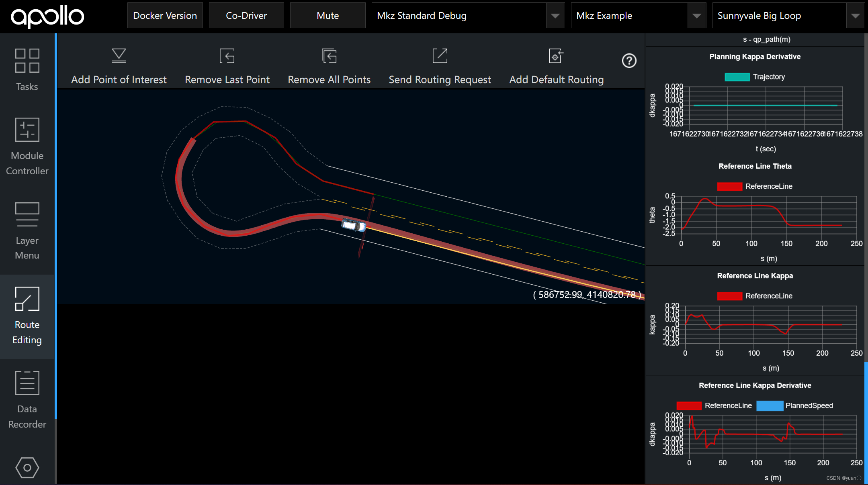Click the Docker Version button

click(165, 15)
